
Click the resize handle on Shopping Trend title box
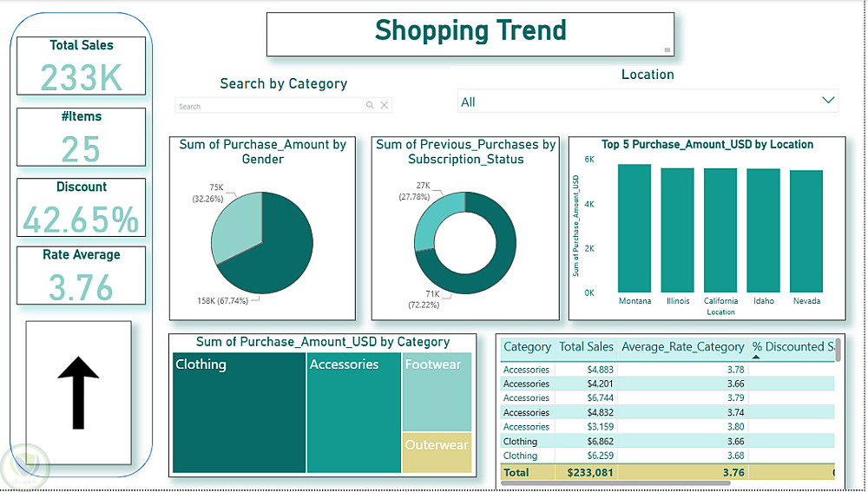[x=667, y=49]
